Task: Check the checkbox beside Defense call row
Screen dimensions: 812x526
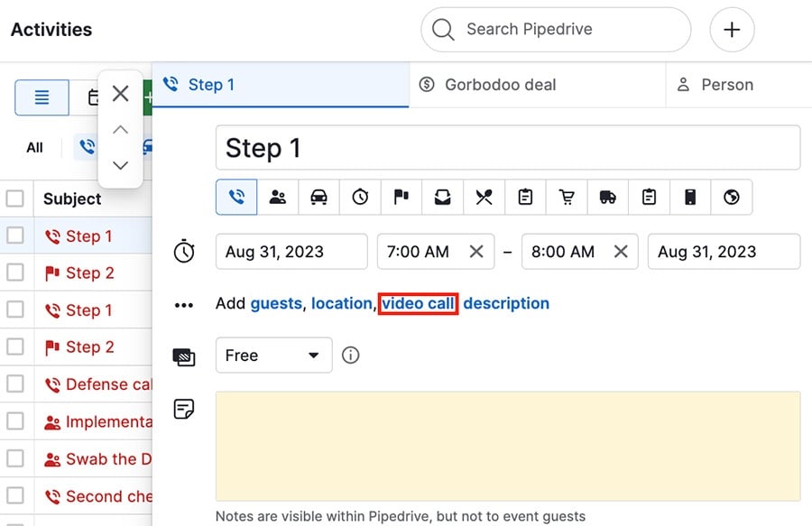Action: [15, 384]
